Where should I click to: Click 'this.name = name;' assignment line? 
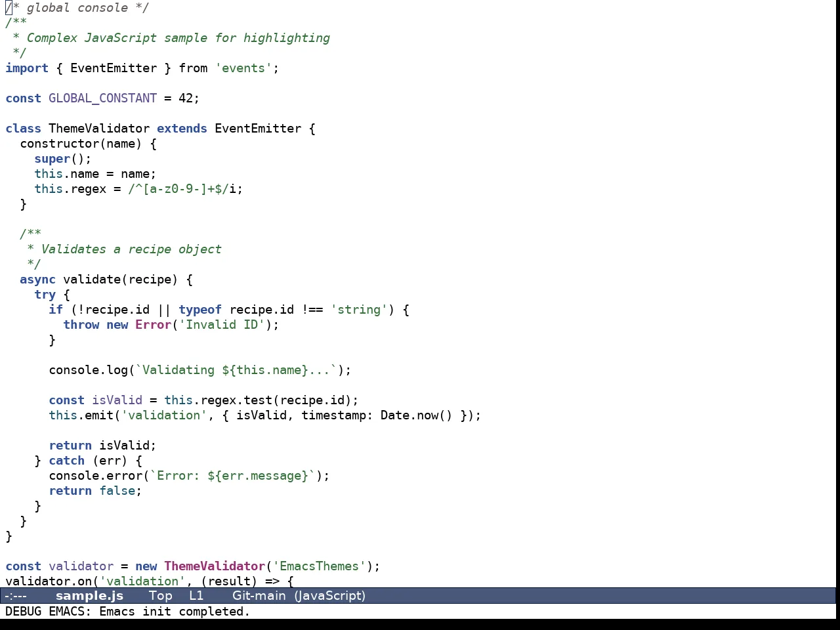click(x=95, y=174)
